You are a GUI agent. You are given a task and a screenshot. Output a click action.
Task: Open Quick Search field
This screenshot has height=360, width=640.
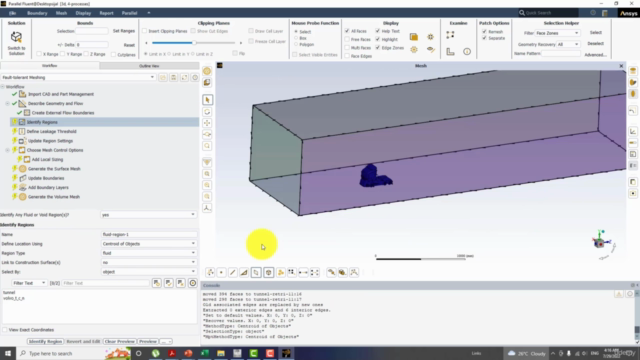click(549, 13)
